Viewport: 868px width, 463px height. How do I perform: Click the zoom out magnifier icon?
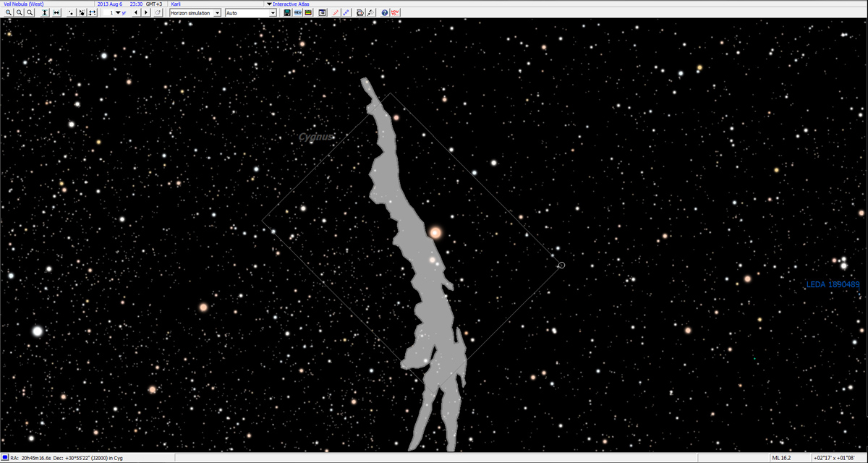pyautogui.click(x=19, y=13)
